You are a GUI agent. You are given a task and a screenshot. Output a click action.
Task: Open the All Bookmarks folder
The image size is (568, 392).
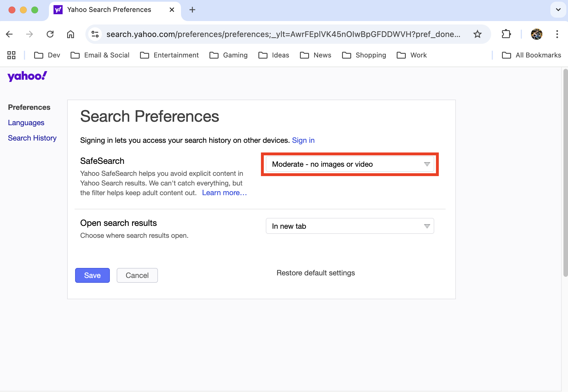coord(532,55)
